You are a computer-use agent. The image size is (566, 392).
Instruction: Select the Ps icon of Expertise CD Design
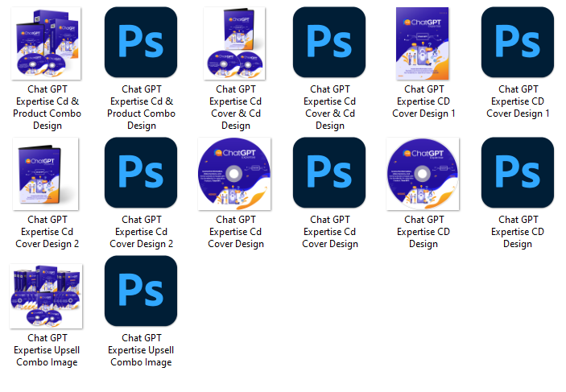(x=518, y=172)
